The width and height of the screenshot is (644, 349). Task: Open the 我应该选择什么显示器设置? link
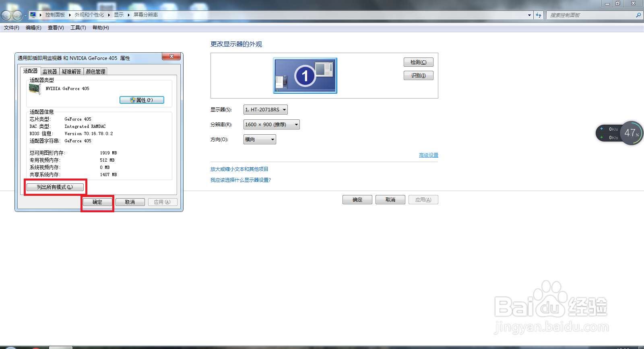click(241, 180)
